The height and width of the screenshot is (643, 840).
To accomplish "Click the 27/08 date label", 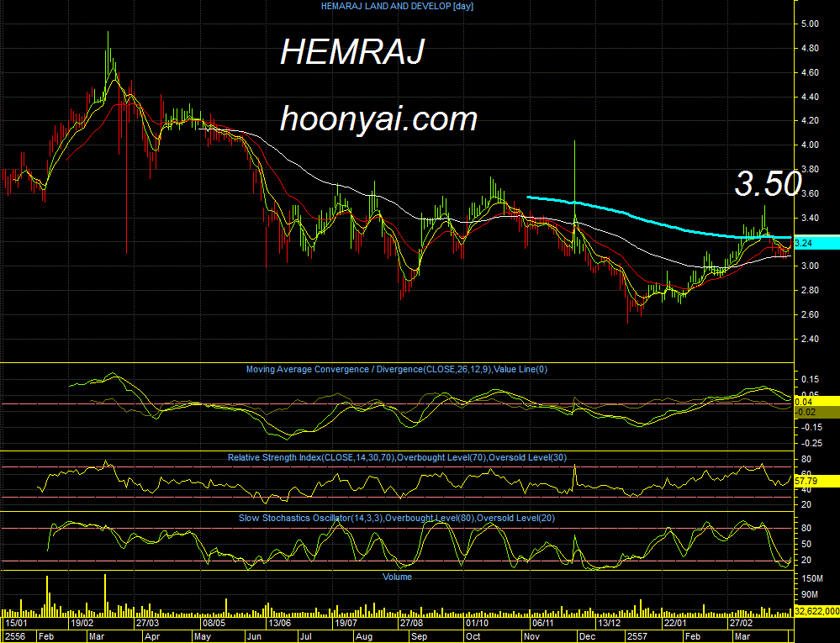I will pos(411,623).
